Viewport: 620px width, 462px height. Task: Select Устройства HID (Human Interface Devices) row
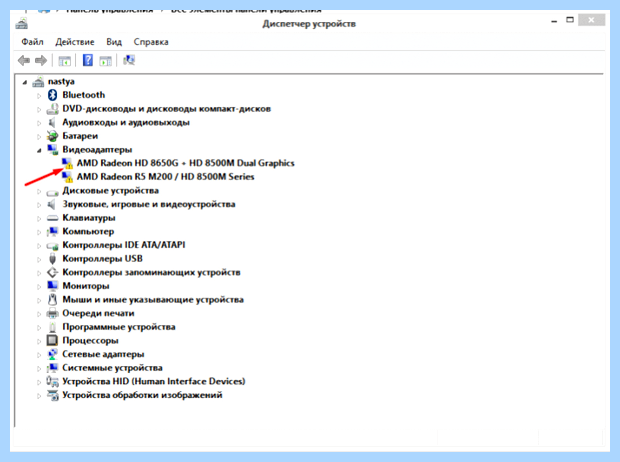point(154,381)
